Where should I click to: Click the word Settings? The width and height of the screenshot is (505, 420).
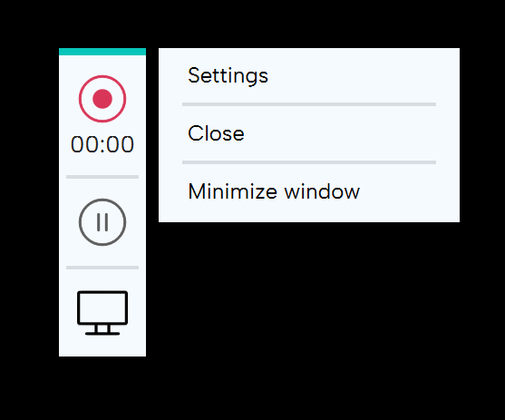pyautogui.click(x=228, y=76)
